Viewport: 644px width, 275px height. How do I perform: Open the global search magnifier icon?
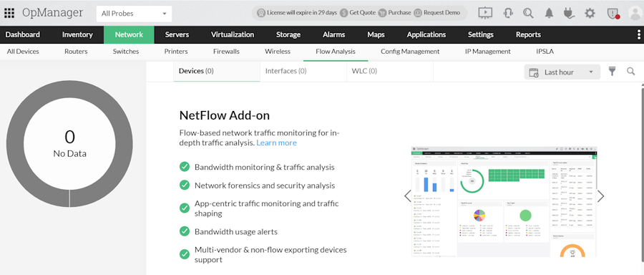528,13
